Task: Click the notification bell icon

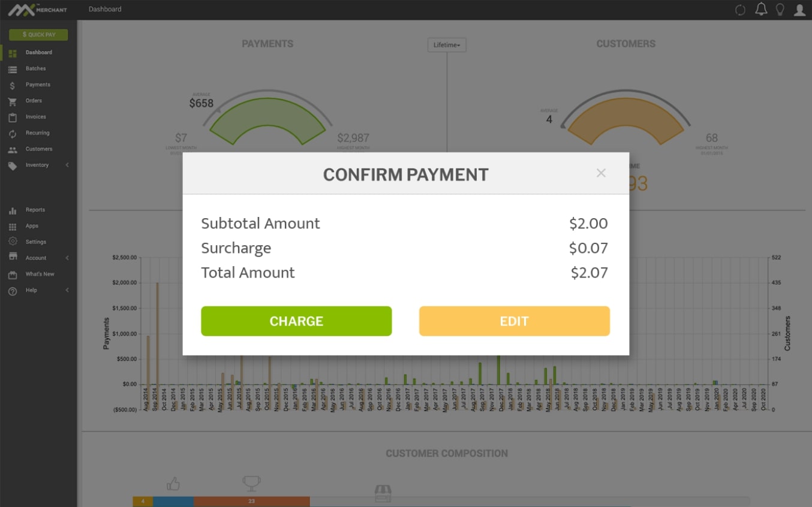Action: [x=761, y=10]
